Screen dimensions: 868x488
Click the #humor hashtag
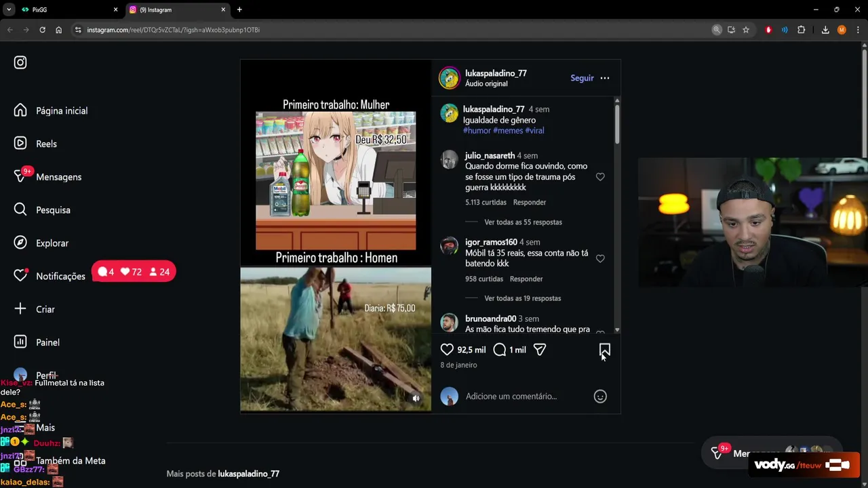point(477,131)
